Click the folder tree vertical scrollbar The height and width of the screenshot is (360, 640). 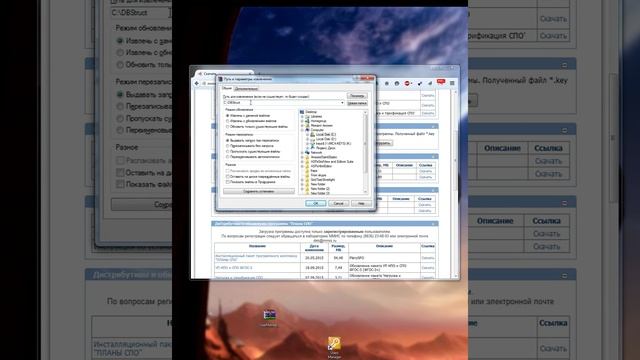[365, 152]
